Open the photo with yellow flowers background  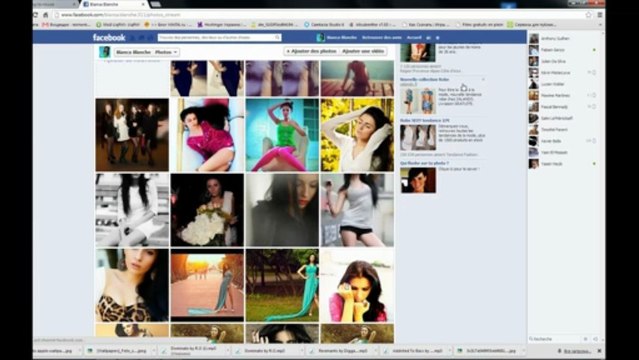(357, 135)
